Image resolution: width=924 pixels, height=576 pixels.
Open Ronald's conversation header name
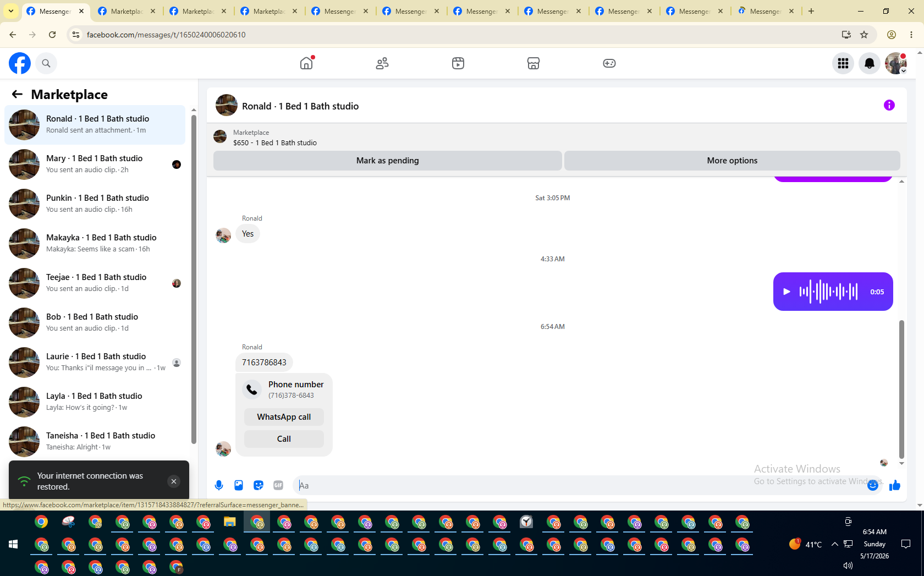pyautogui.click(x=300, y=106)
